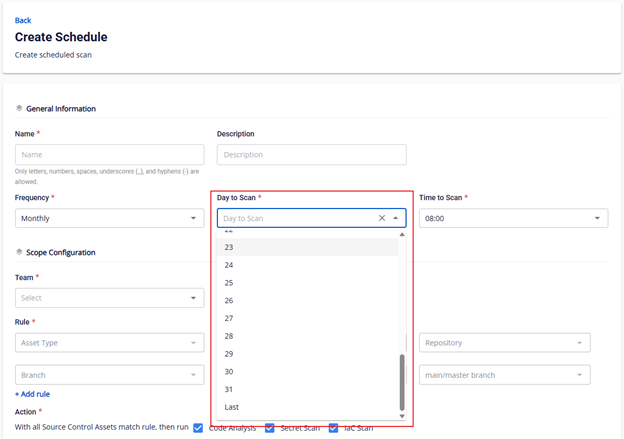Clear the Day to Scan field

382,218
